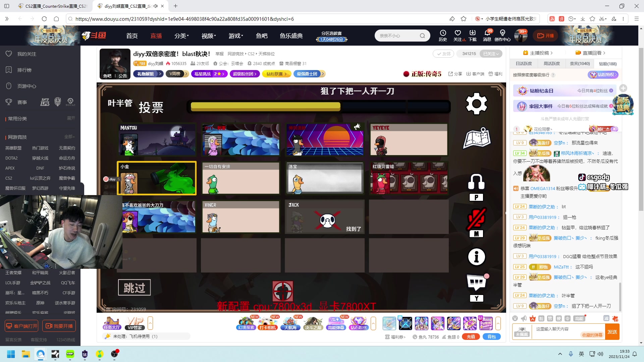Expand 常用分类 with the 展开 link

[x=71, y=118]
